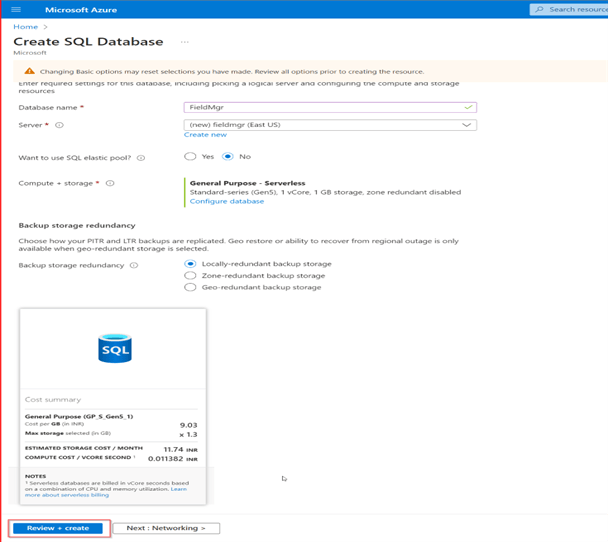Click Next : Networking button

coord(166,528)
